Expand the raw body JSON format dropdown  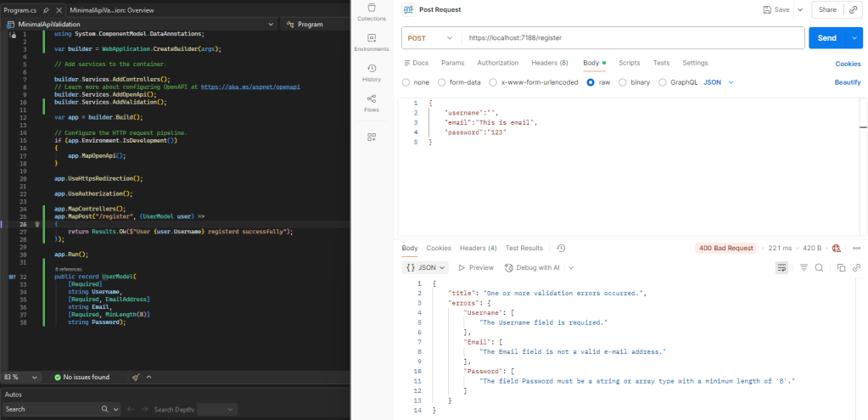720,82
